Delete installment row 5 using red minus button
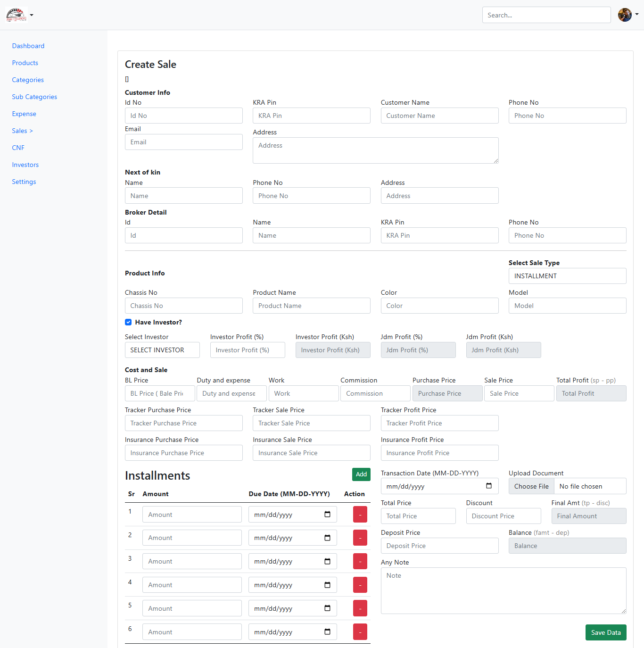The image size is (644, 648). [x=360, y=608]
